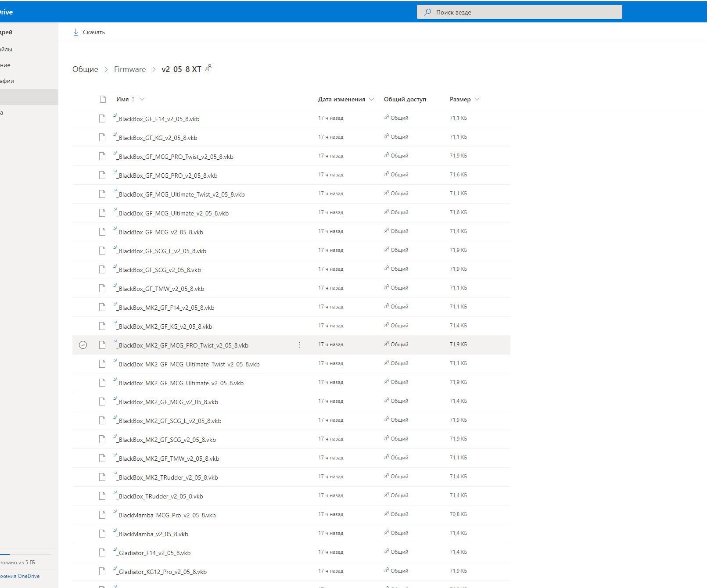The image size is (707, 588).
Task: Click file icon of _BlackBox_MK2_TRudder_v2_05_8.vkb
Action: point(102,477)
